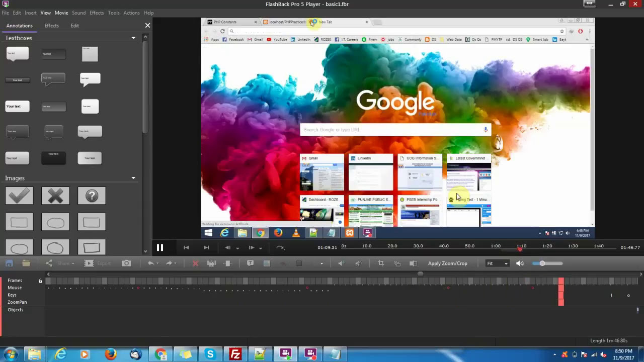
Task: Open the Share dropdown arrow
Action: pyautogui.click(x=73, y=263)
